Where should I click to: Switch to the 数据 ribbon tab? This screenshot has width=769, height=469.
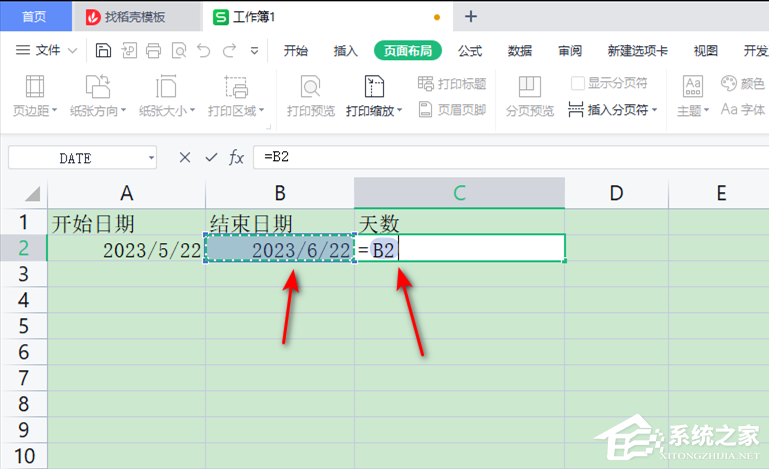[520, 51]
